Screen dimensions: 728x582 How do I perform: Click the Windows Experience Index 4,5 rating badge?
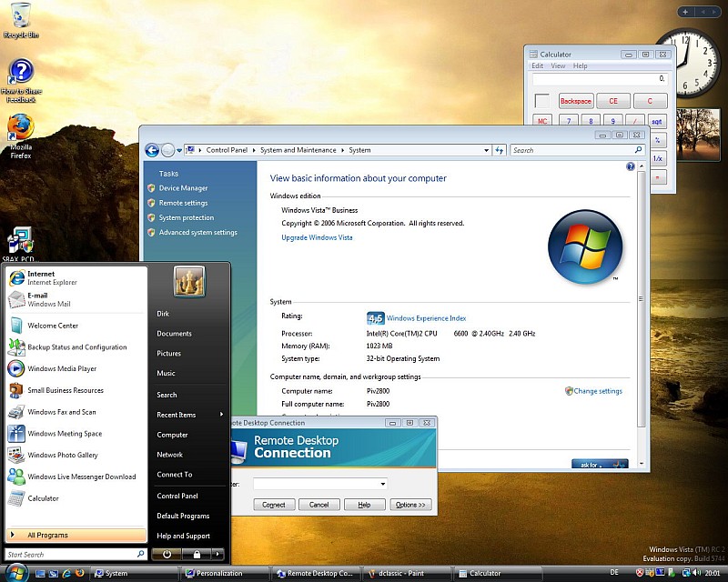375,318
